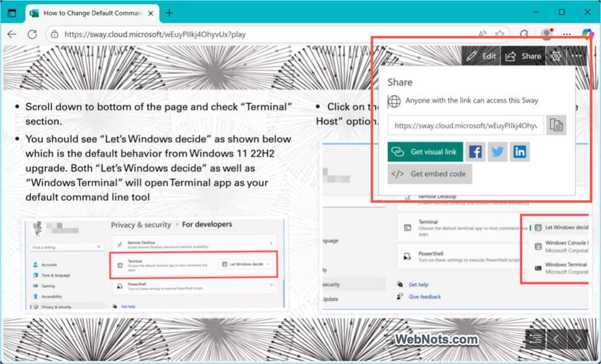Open Sway settings gear icon
This screenshot has height=364, width=601.
(556, 56)
